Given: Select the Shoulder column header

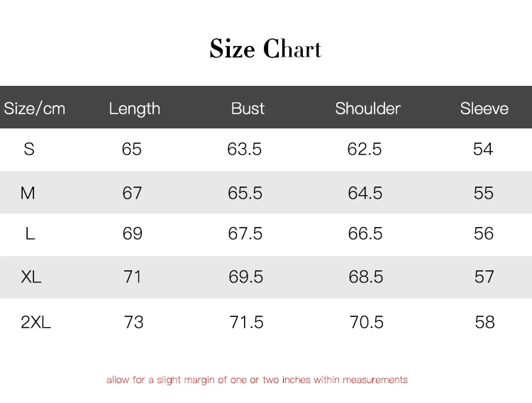Looking at the screenshot, I should [367, 109].
